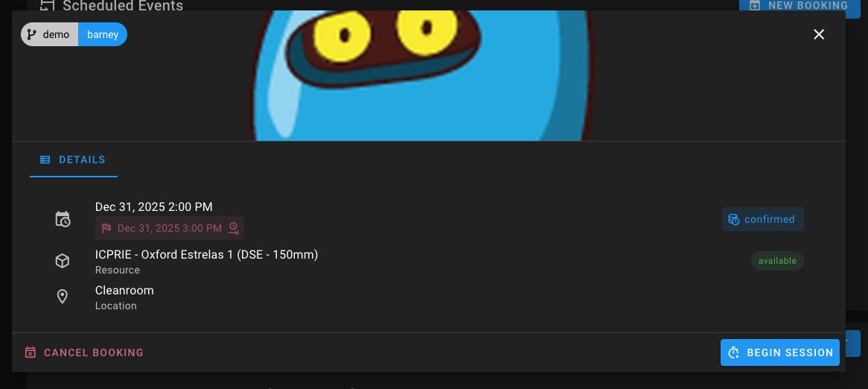The height and width of the screenshot is (389, 868).
Task: Select the barney chip label
Action: pyautogui.click(x=103, y=34)
